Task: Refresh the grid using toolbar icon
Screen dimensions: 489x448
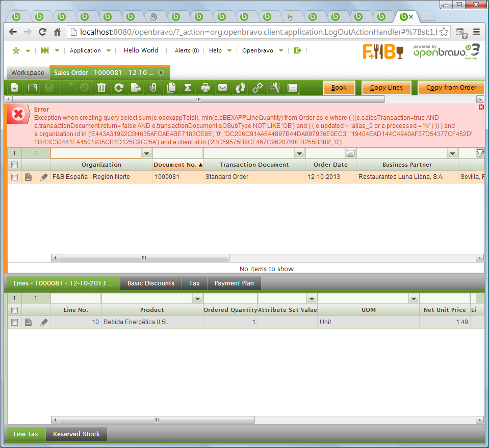Action: pos(119,88)
